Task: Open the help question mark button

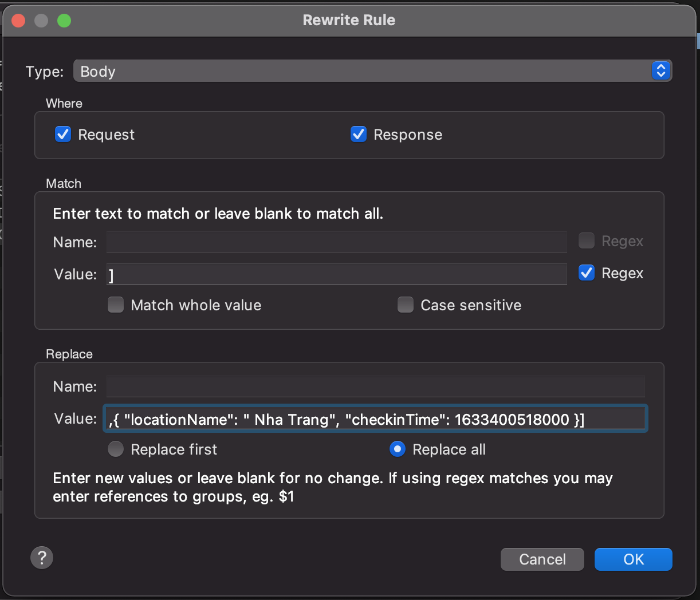Action: [42, 558]
